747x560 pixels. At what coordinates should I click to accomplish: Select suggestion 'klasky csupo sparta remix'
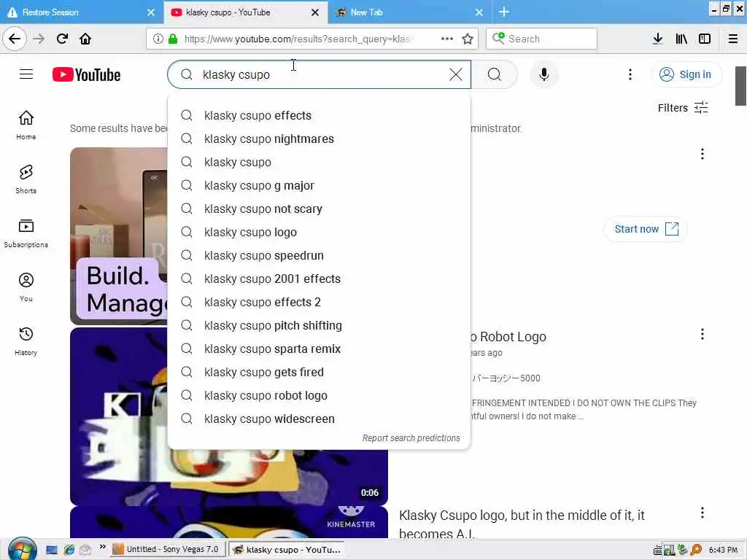320,349
